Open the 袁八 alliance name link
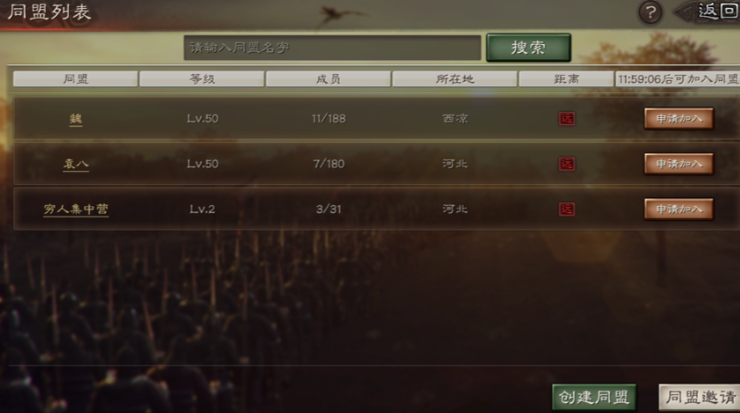Image resolution: width=740 pixels, height=413 pixels. [x=76, y=164]
